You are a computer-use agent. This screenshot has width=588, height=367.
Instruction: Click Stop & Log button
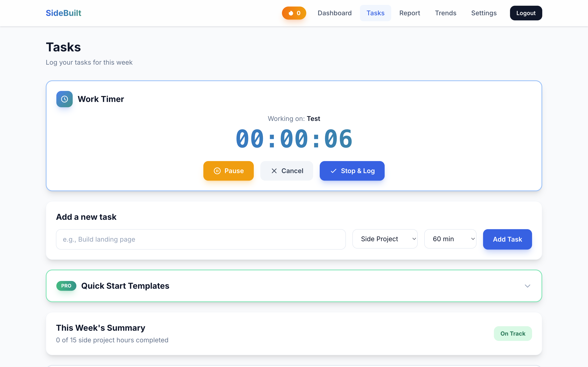(x=352, y=171)
